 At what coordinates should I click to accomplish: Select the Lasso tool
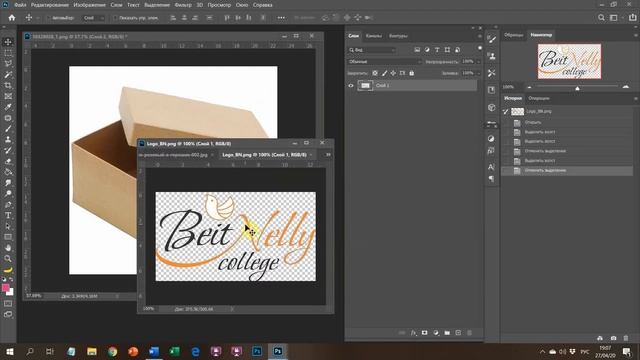click(8, 64)
